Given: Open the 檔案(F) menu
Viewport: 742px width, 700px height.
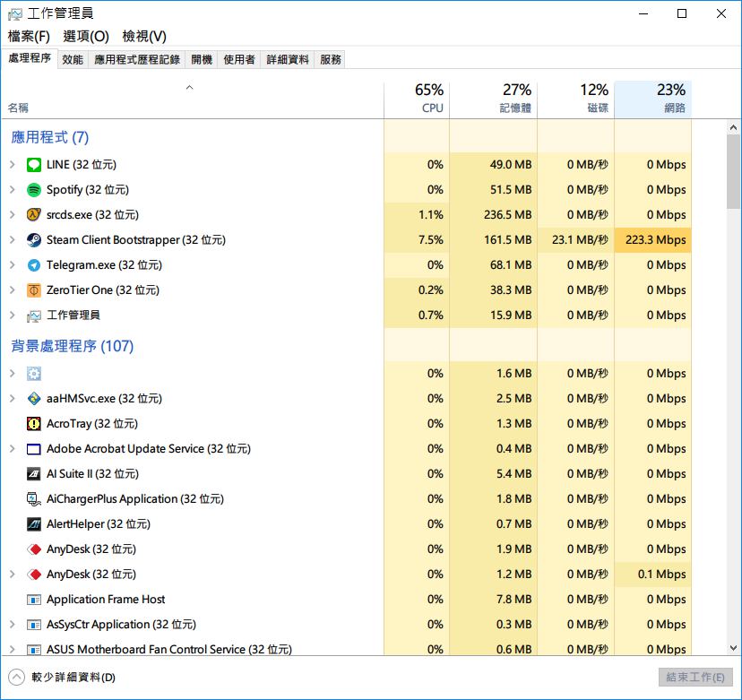Looking at the screenshot, I should [29, 36].
